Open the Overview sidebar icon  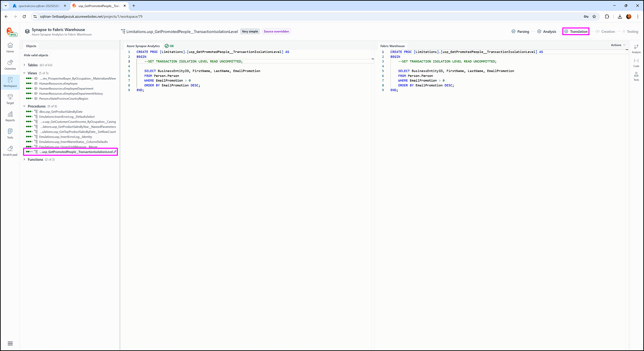tap(10, 65)
